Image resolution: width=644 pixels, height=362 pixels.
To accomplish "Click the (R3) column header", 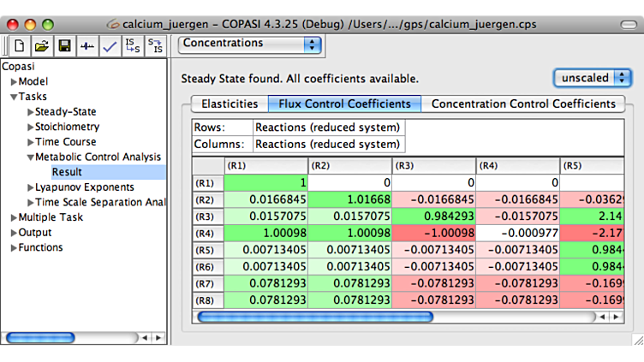I will point(433,165).
